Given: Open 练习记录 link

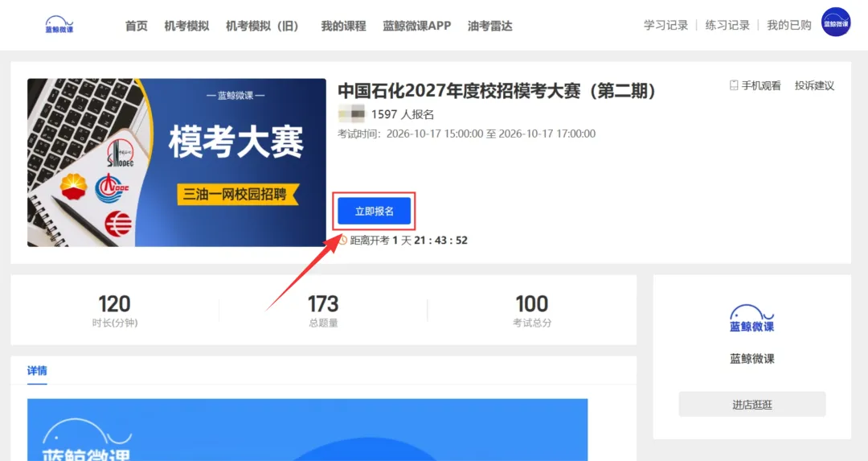Looking at the screenshot, I should (x=727, y=26).
